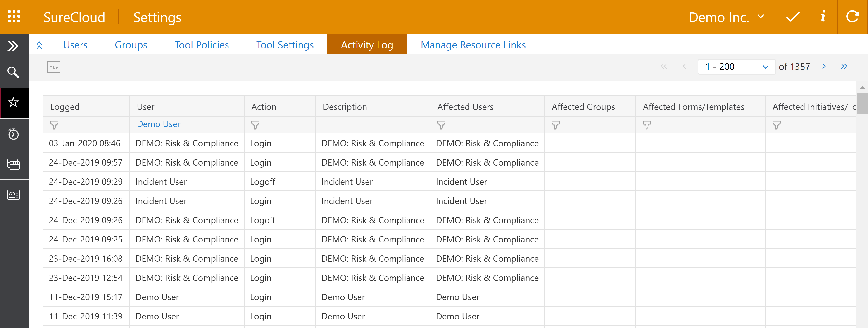Go to previous page of results
This screenshot has width=868, height=328.
[x=684, y=67]
